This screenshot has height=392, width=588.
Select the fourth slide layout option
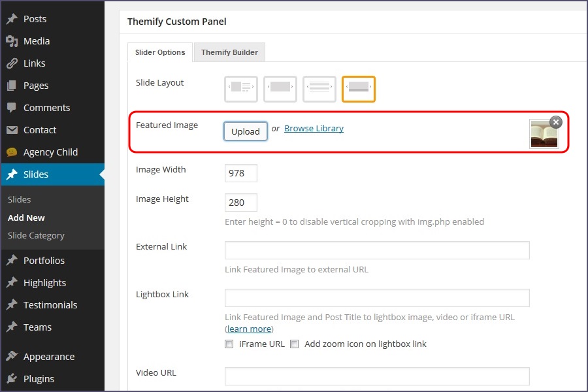point(359,89)
